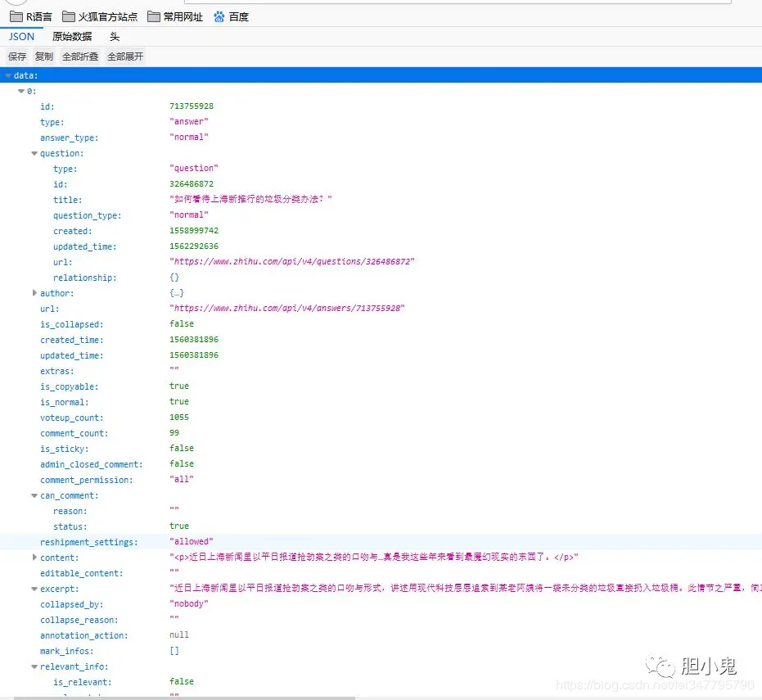Select the status row under can_comment
This screenshot has width=762, height=700.
click(x=381, y=526)
